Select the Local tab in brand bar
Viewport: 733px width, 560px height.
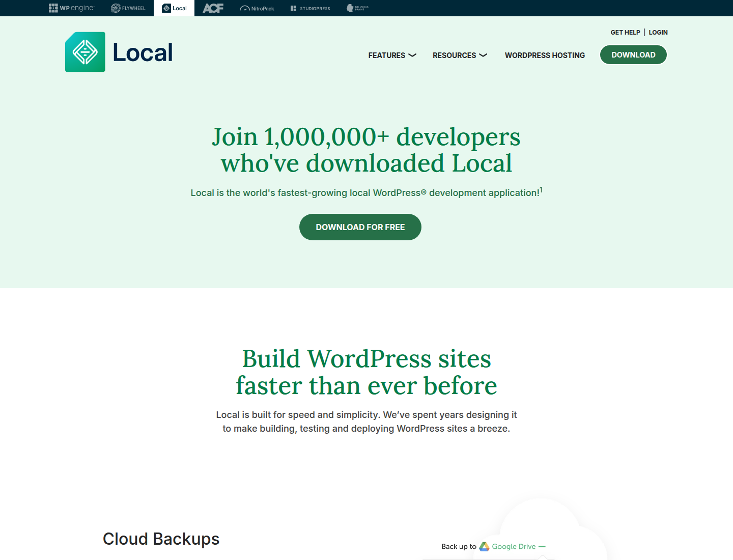tap(174, 8)
